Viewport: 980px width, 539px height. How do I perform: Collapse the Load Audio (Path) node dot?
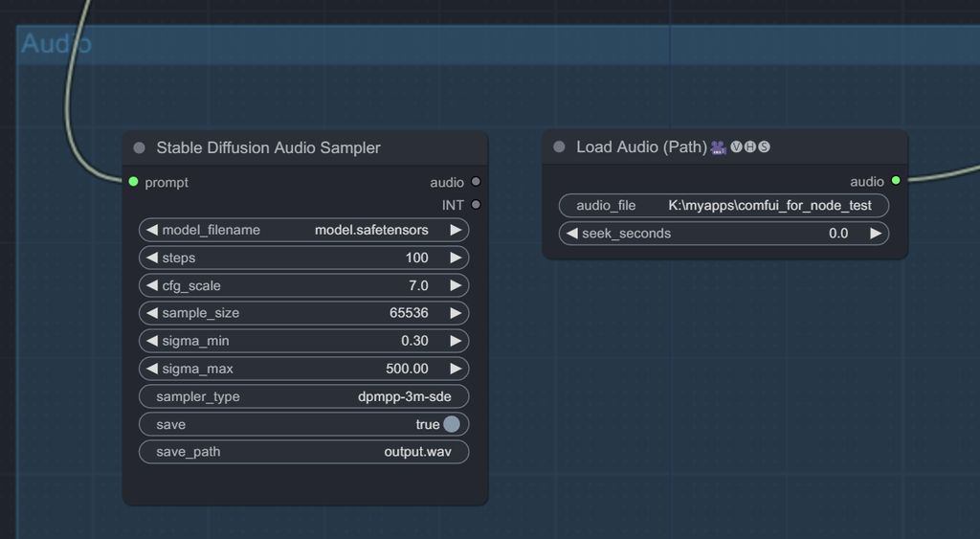[x=560, y=146]
